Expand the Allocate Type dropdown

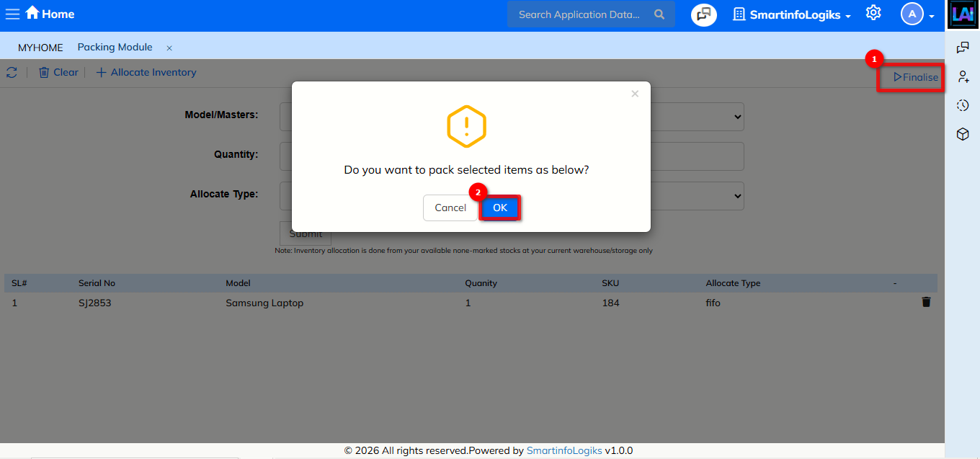pos(736,195)
